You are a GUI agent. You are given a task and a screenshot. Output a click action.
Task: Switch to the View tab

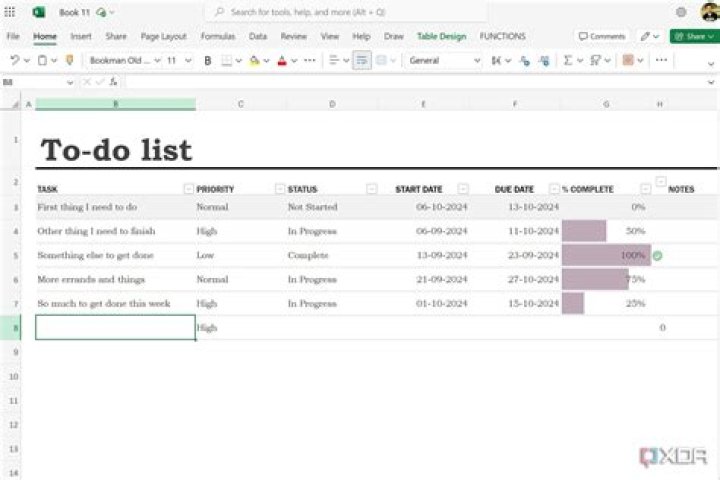click(x=330, y=36)
